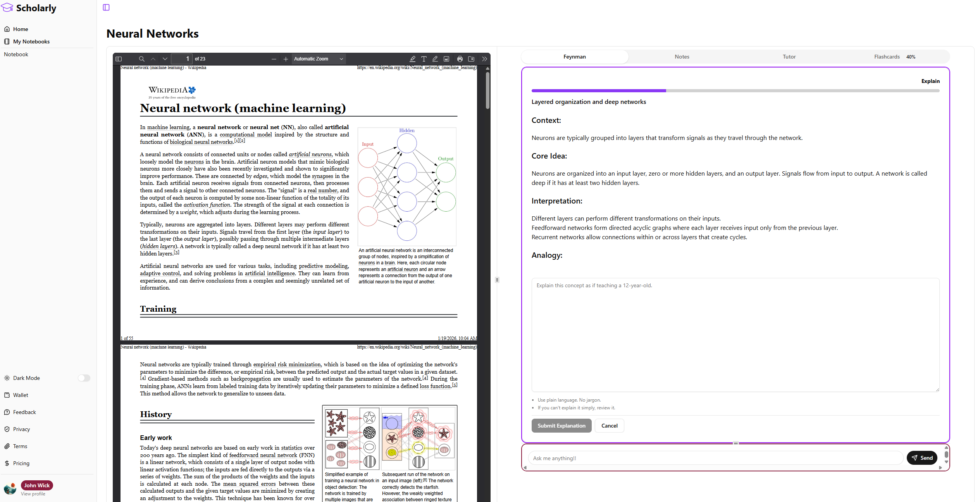Toggle the PDF sidebar panel
The height and width of the screenshot is (502, 980).
(119, 59)
